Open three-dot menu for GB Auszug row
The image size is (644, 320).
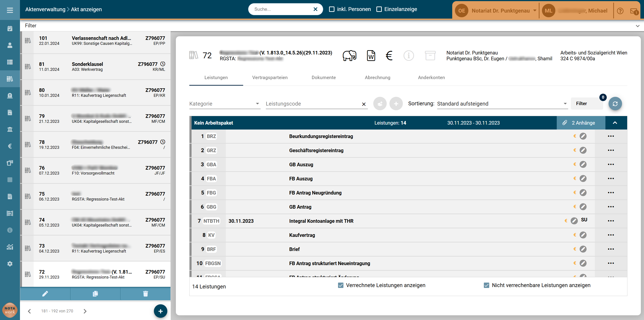[611, 164]
